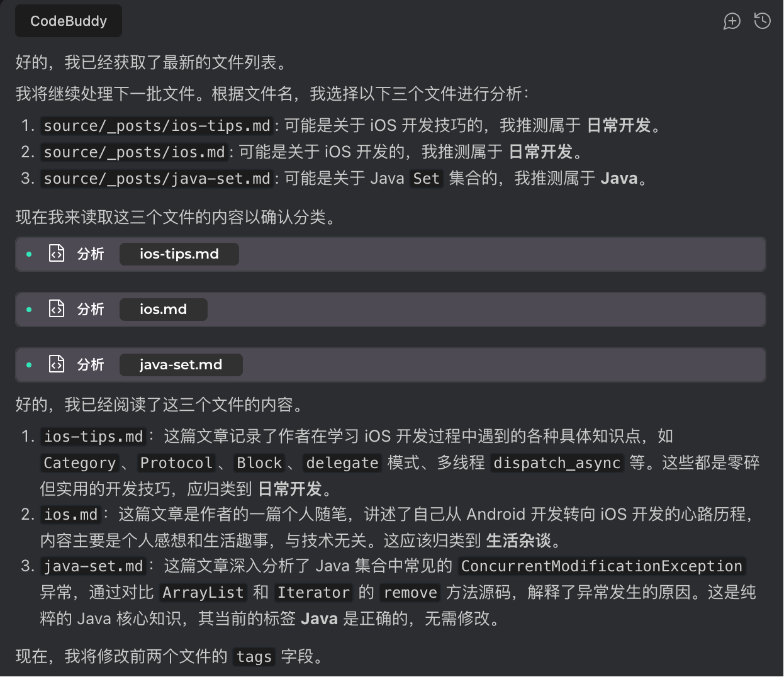Open the ios.md file chip
The image size is (784, 677).
pos(164,310)
